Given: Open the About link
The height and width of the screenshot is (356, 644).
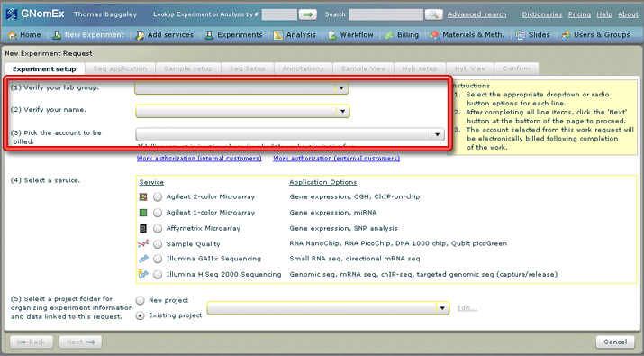Looking at the screenshot, I should coord(628,14).
